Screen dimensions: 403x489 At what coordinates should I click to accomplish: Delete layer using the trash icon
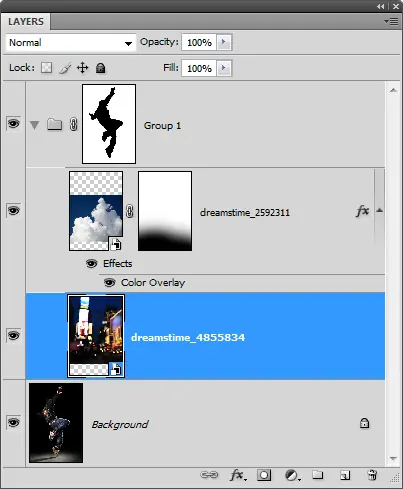coord(372,475)
